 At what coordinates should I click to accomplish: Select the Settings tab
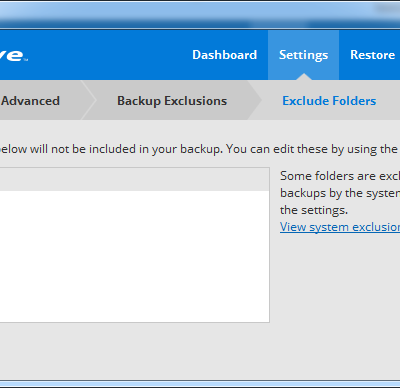[x=303, y=55]
